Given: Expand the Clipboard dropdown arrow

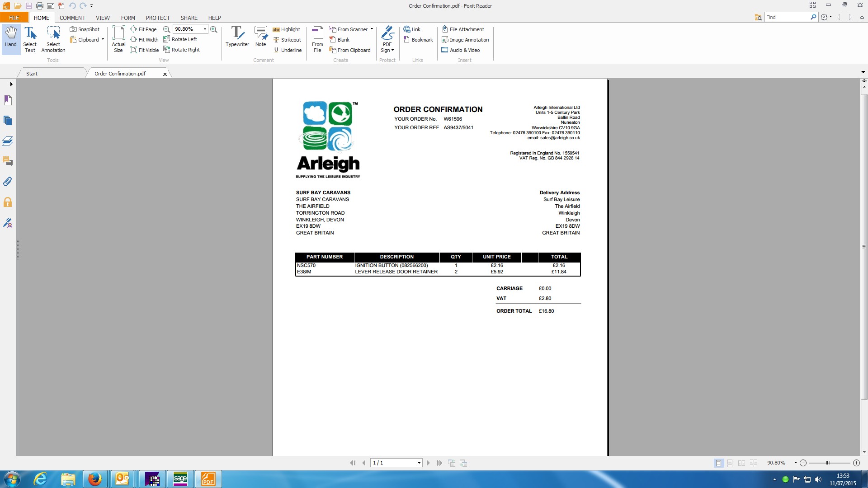Looking at the screenshot, I should click(x=103, y=40).
